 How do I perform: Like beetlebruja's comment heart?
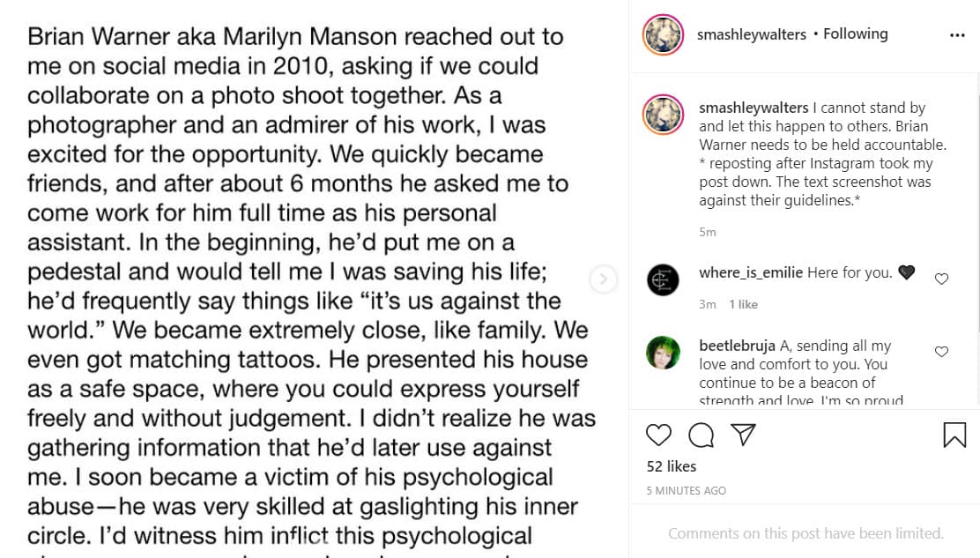point(941,351)
